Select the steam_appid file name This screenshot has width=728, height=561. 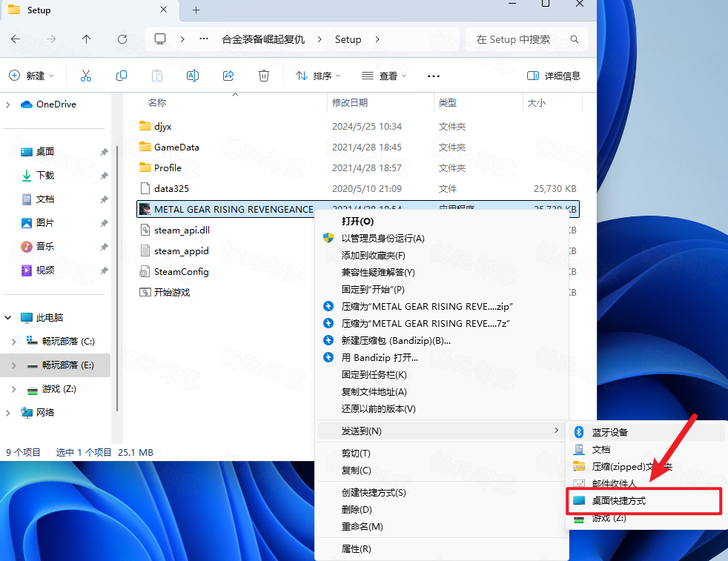pyautogui.click(x=182, y=251)
